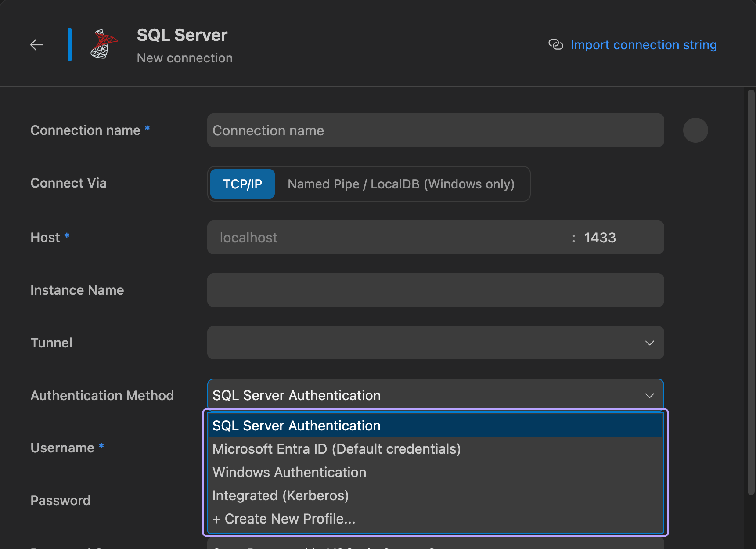The width and height of the screenshot is (756, 549).
Task: Pick a connection color with the round swatch
Action: click(x=695, y=130)
